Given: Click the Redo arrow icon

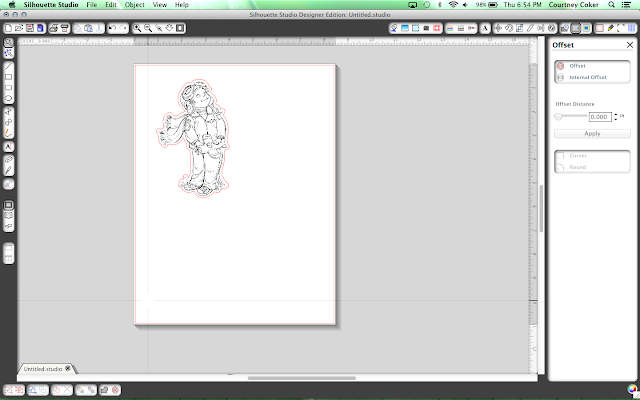Looking at the screenshot, I should [123, 28].
